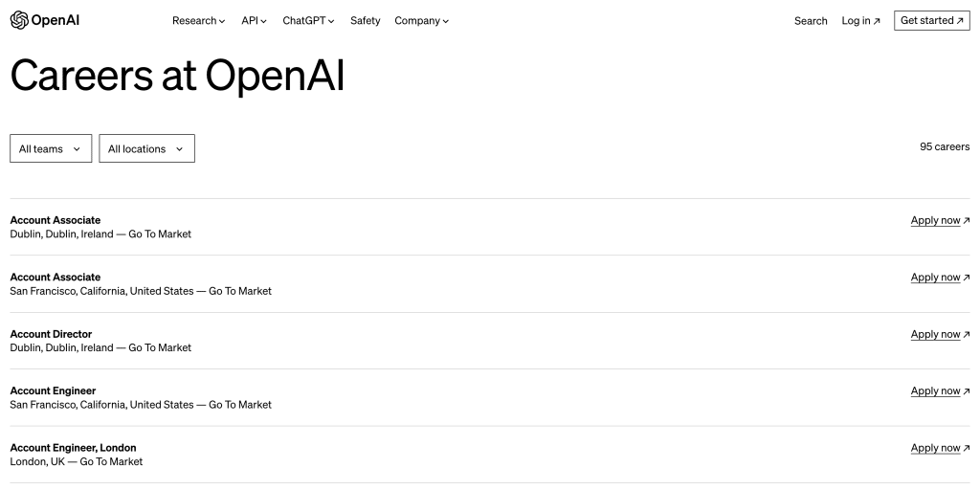
Task: Apply now for Account Engineer, London
Action: (x=935, y=448)
